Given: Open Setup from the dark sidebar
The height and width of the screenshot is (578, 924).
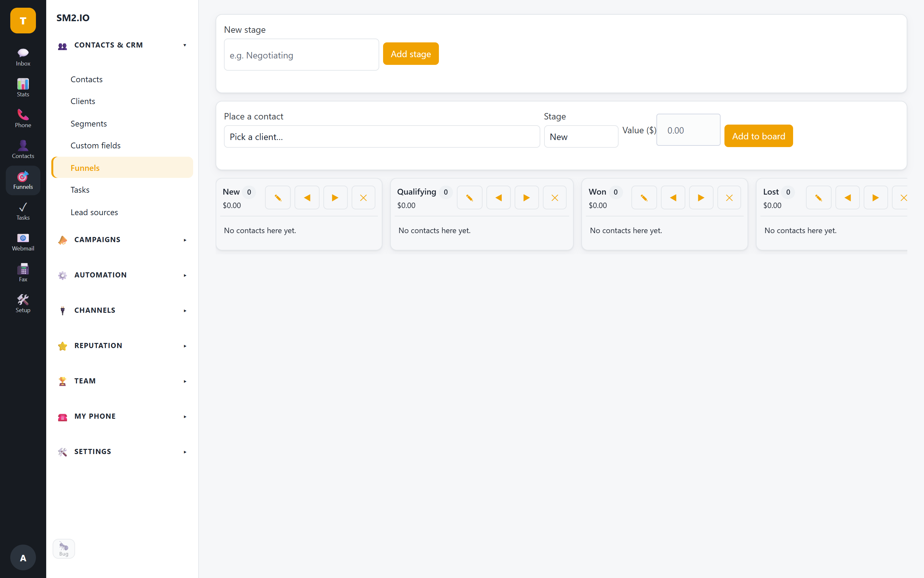Looking at the screenshot, I should click(x=23, y=303).
